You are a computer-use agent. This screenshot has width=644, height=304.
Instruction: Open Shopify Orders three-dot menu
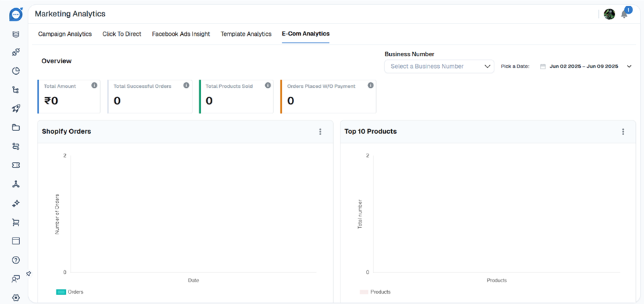pos(320,132)
